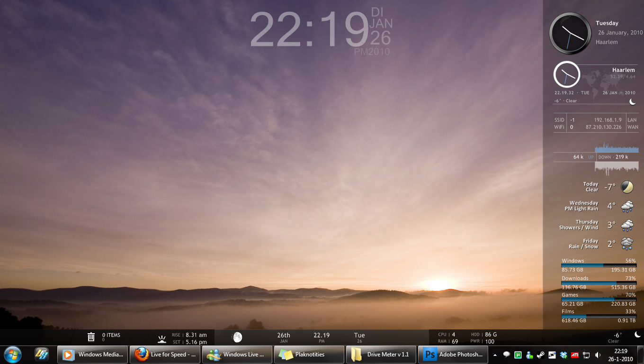The width and height of the screenshot is (644, 364).
Task: Open the Steam tray icon
Action: tap(540, 355)
